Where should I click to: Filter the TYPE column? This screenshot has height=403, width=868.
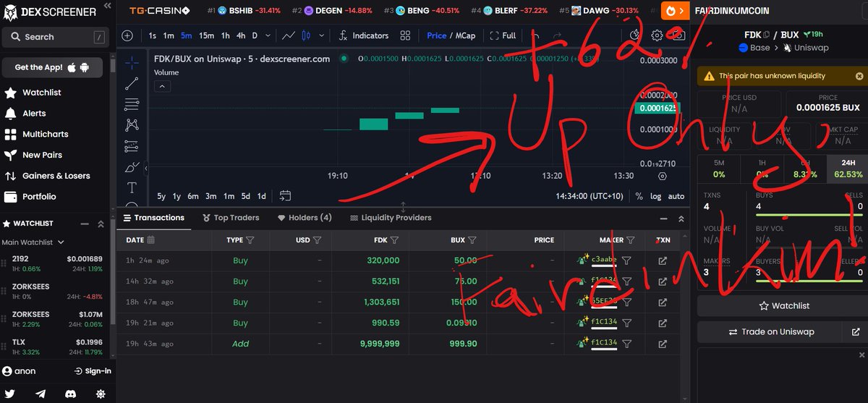250,239
